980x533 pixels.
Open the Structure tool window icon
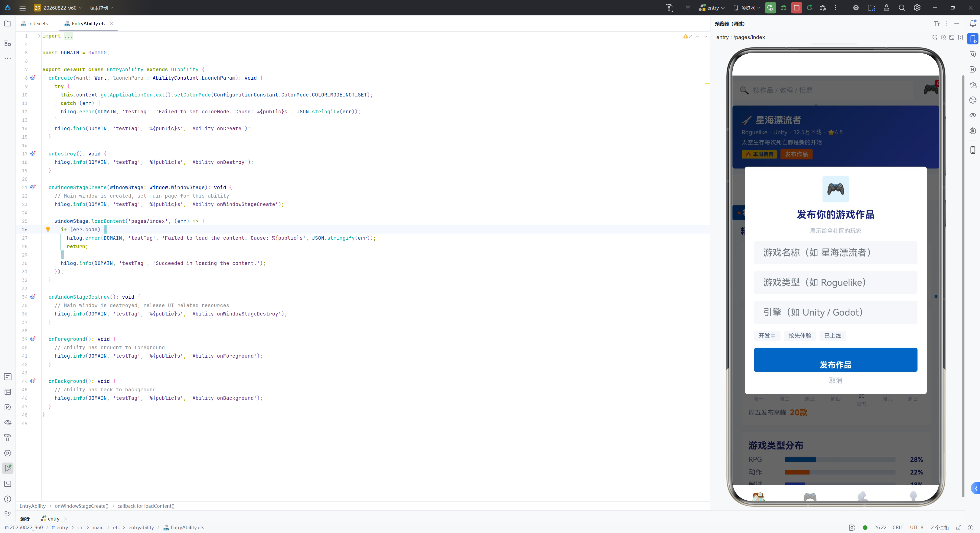click(x=8, y=43)
